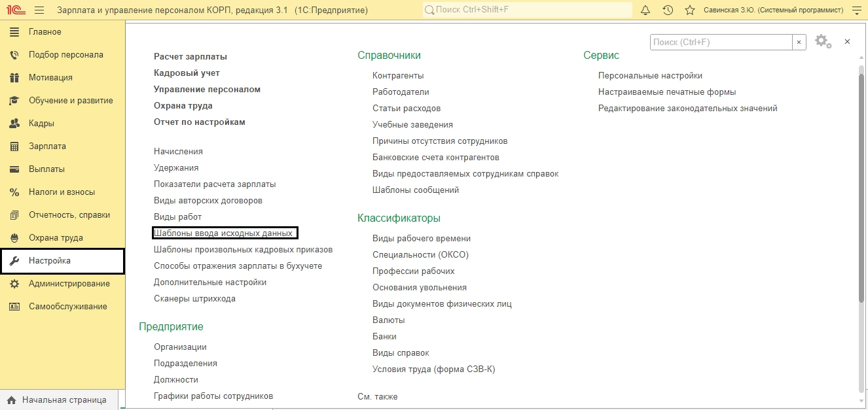868x410 pixels.
Task: Click the Администрирование gear icon
Action: point(14,284)
